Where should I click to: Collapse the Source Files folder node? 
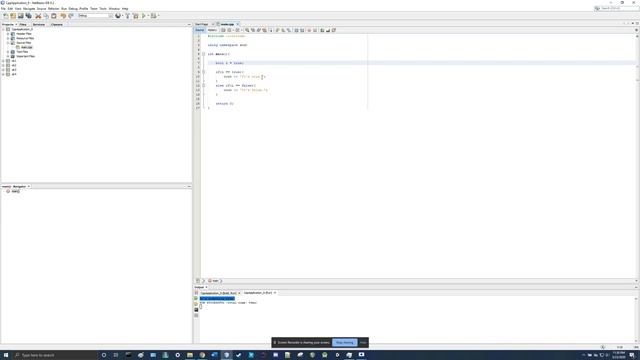(8, 43)
